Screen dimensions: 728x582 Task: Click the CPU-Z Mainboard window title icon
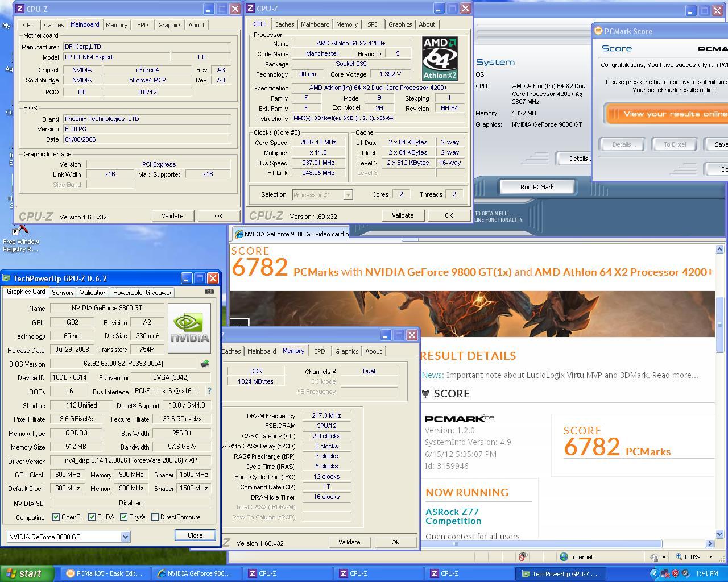(20, 9)
